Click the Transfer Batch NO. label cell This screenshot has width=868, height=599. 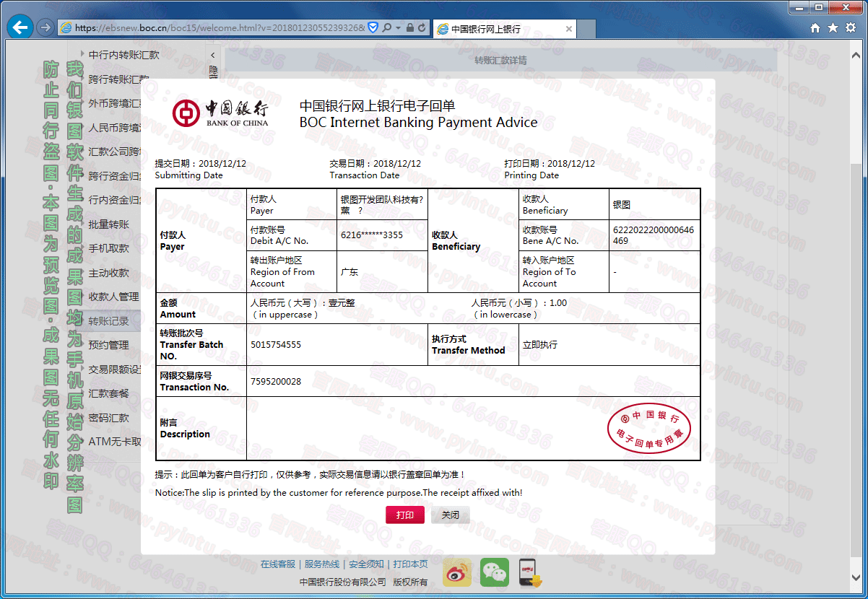tap(201, 345)
